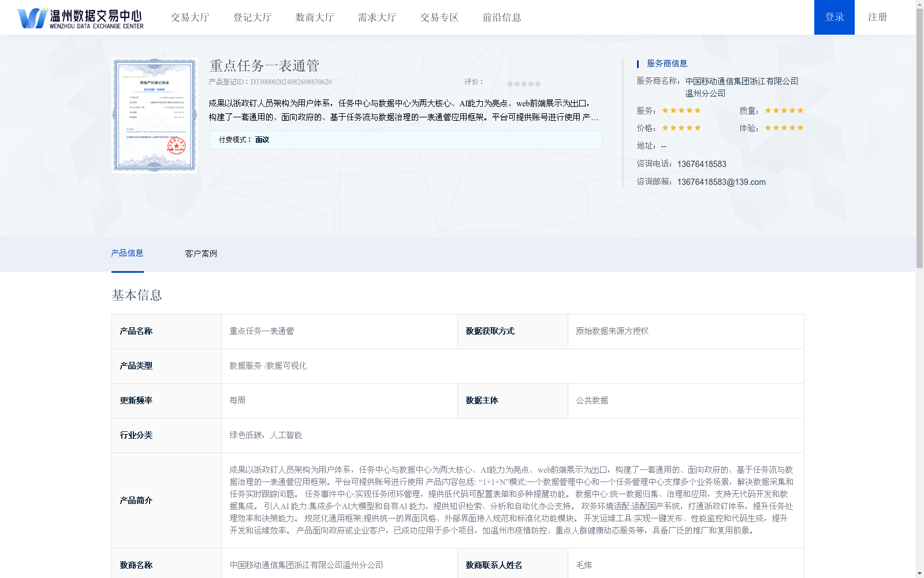Click the contact name 毛炜 cell
This screenshot has width=924, height=578.
click(685, 565)
